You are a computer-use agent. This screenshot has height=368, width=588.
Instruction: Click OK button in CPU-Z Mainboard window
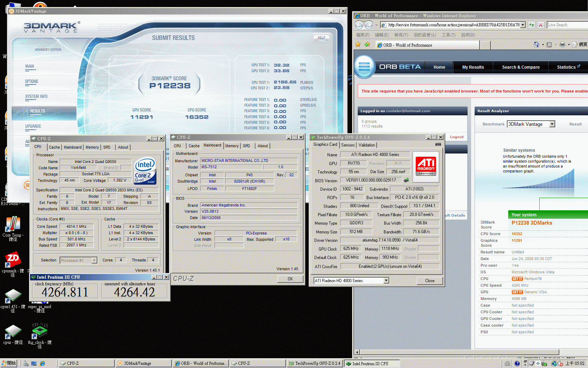(x=290, y=279)
